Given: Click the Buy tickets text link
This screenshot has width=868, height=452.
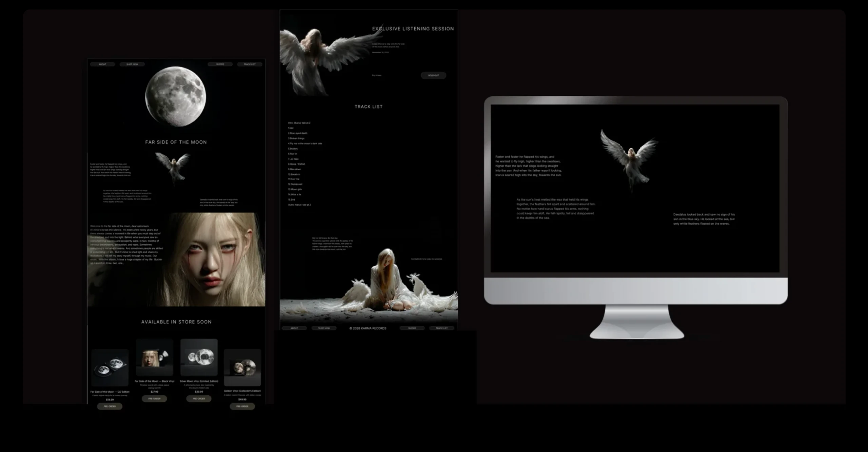Looking at the screenshot, I should coord(376,75).
